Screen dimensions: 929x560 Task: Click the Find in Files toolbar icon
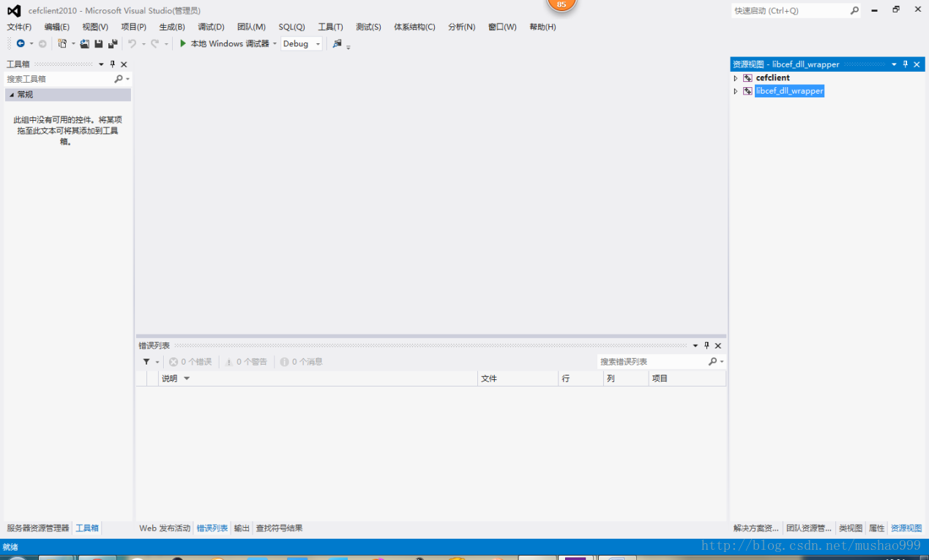click(337, 44)
